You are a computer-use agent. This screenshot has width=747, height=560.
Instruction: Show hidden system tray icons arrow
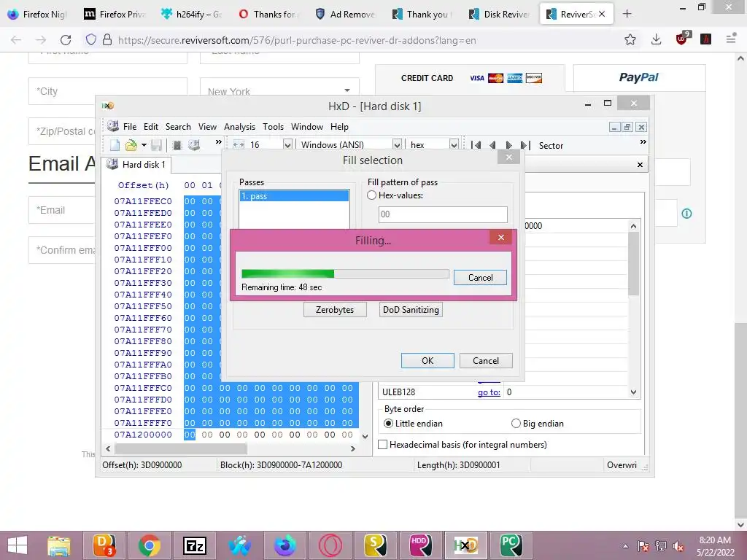coord(625,546)
